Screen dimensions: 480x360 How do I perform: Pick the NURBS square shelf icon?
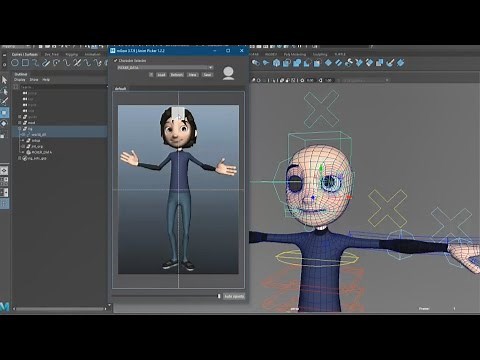pyautogui.click(x=25, y=63)
